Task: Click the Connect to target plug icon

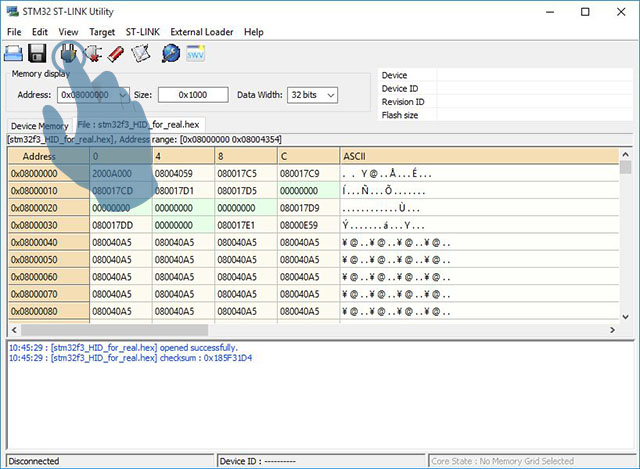Action: coord(68,53)
